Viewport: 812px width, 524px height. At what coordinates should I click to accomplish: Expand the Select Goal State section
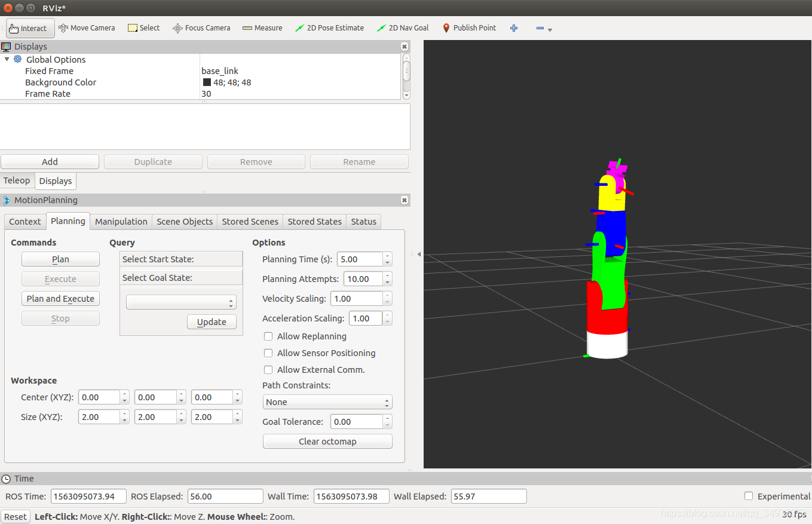pos(181,278)
